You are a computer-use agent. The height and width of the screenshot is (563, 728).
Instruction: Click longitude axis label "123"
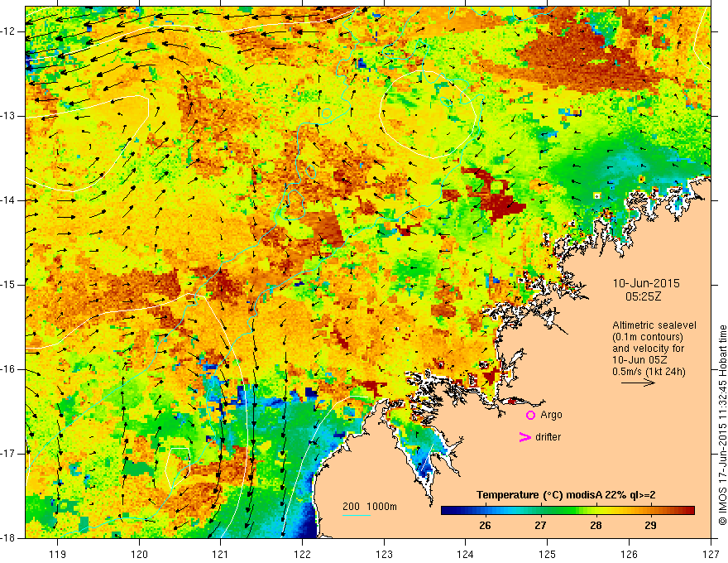[384, 554]
